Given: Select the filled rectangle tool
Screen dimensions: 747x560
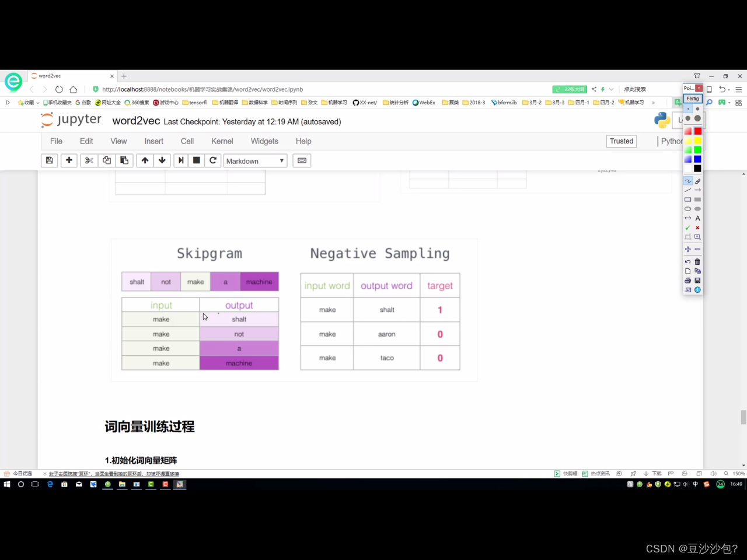Looking at the screenshot, I should pos(697,199).
